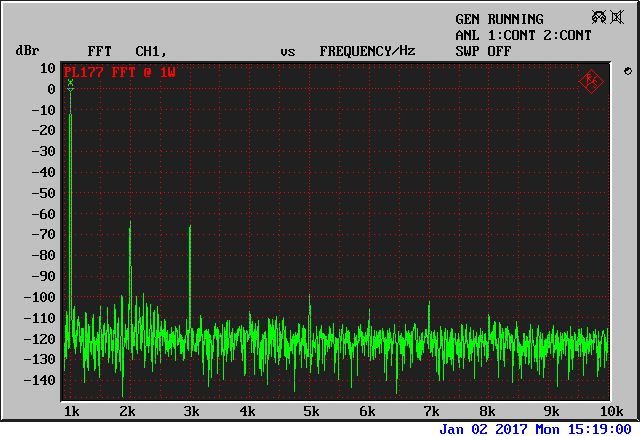Click the -60 value on the dBr axis
The image size is (640, 436).
coord(41,214)
